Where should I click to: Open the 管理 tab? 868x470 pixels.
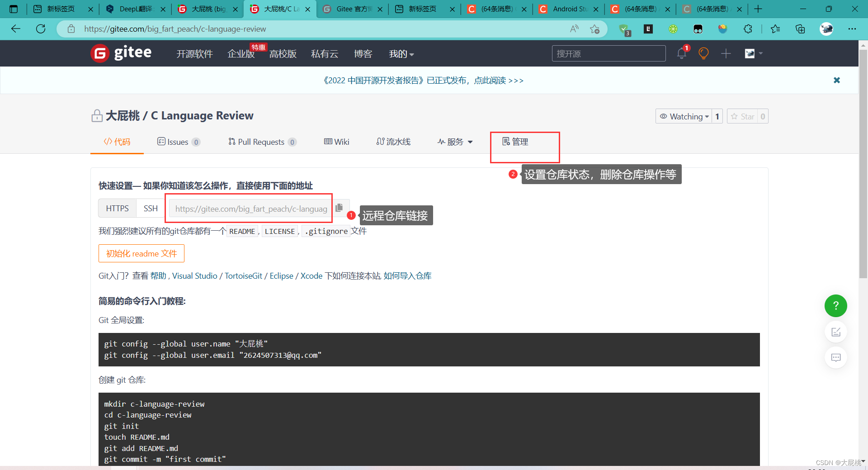pos(515,142)
